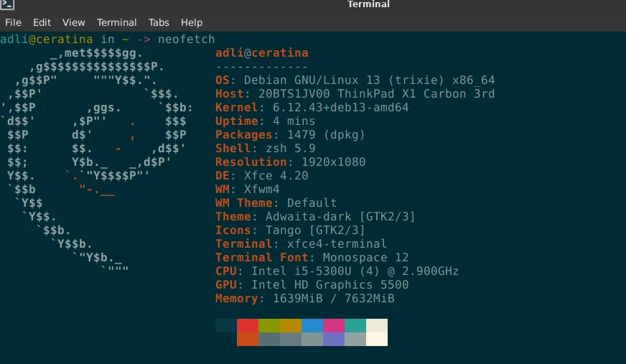Screen dimensions: 626x364
Task: Click the CPU value Intel i5-5300U
Action: [302, 271]
